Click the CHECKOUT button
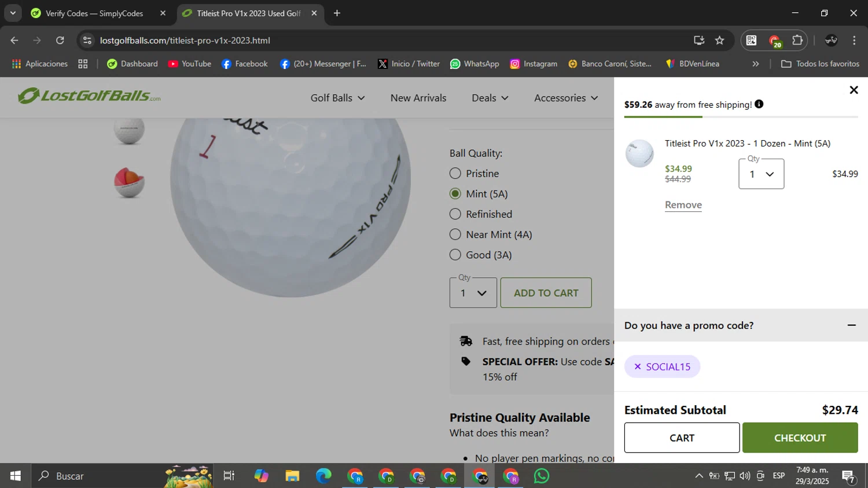Image resolution: width=868 pixels, height=488 pixels. click(x=800, y=438)
